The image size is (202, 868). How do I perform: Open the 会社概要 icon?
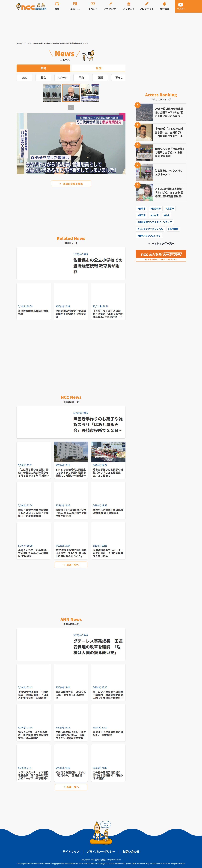pyautogui.click(x=165, y=6)
